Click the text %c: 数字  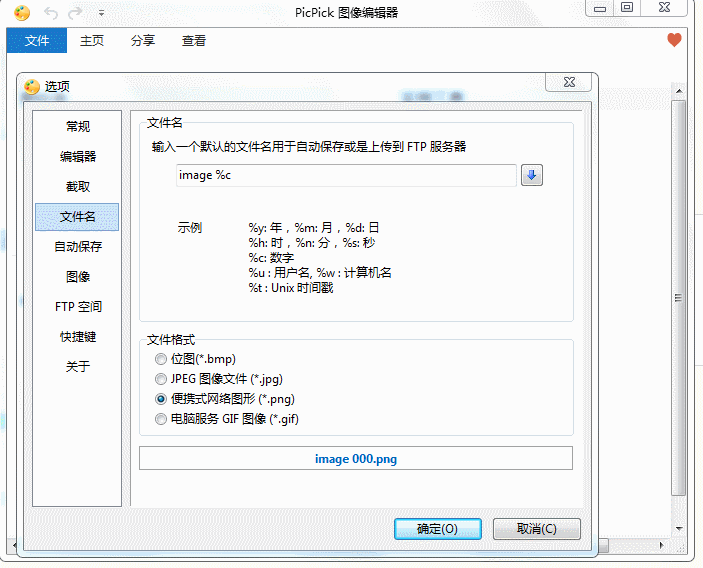tap(271, 258)
